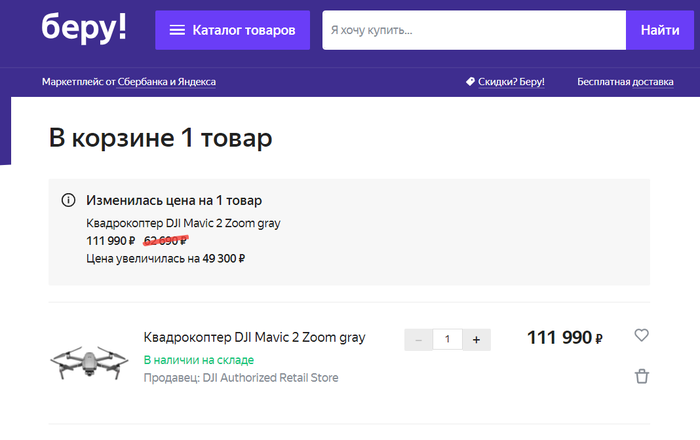Open Квадрокоптер DJI Mavic 2 Zoom item title

coord(254,338)
